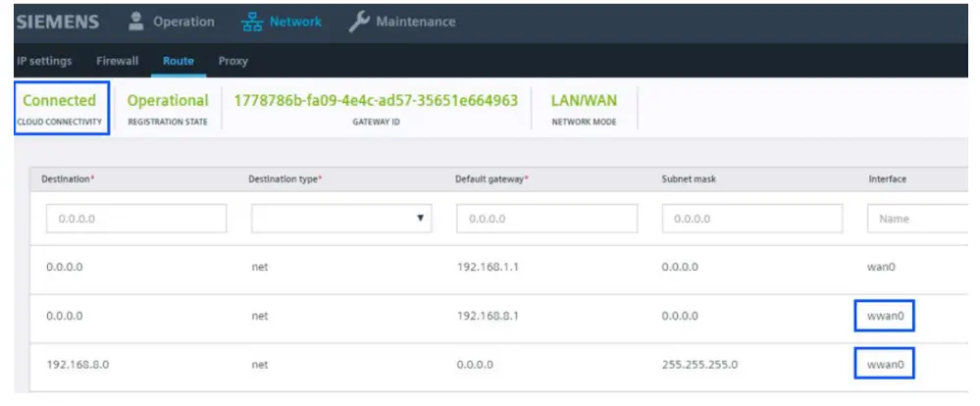980x406 pixels.
Task: Click the Operation person icon
Action: (136, 22)
